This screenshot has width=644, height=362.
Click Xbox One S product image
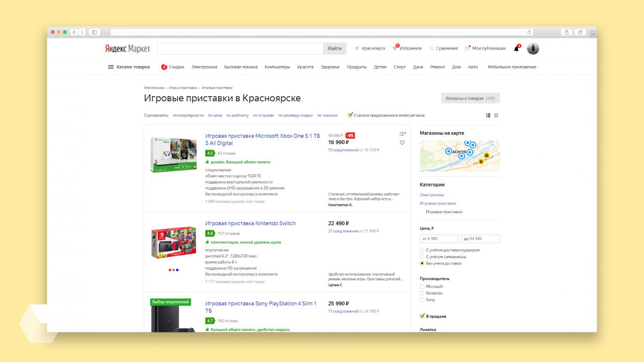tap(174, 155)
